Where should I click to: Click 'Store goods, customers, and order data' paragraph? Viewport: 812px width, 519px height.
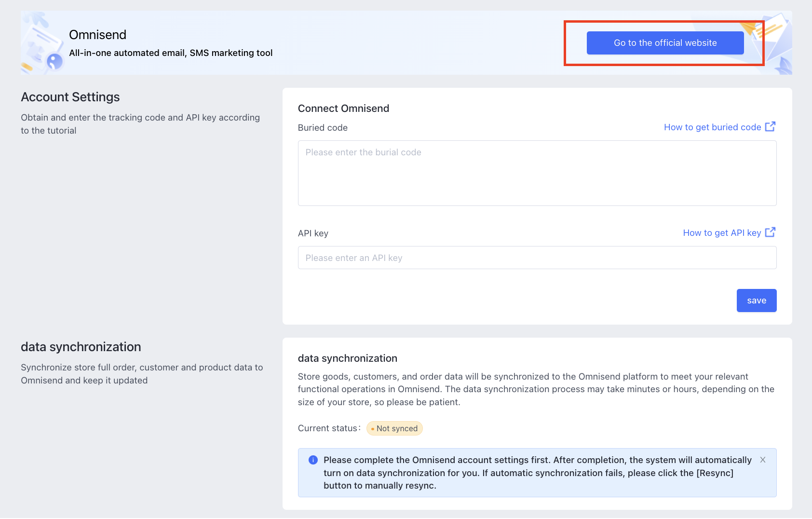[536, 389]
